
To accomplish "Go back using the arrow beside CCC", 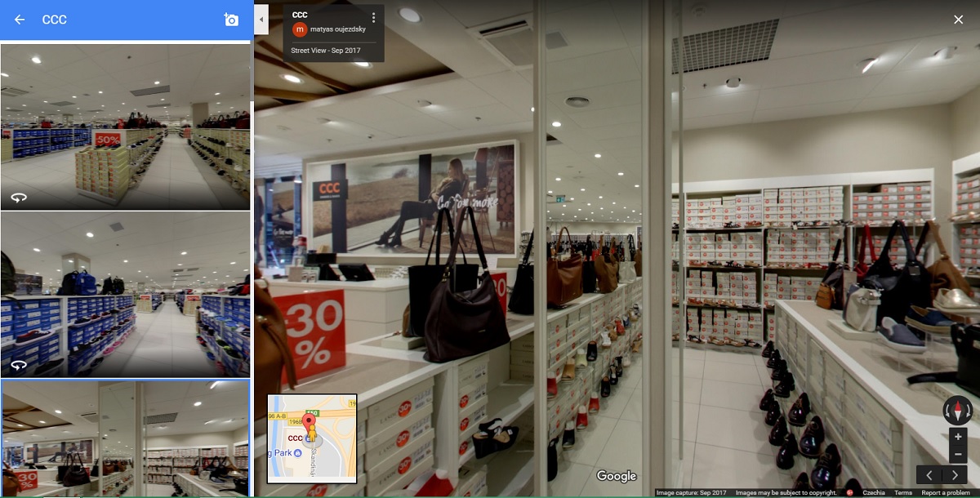I will point(20,20).
